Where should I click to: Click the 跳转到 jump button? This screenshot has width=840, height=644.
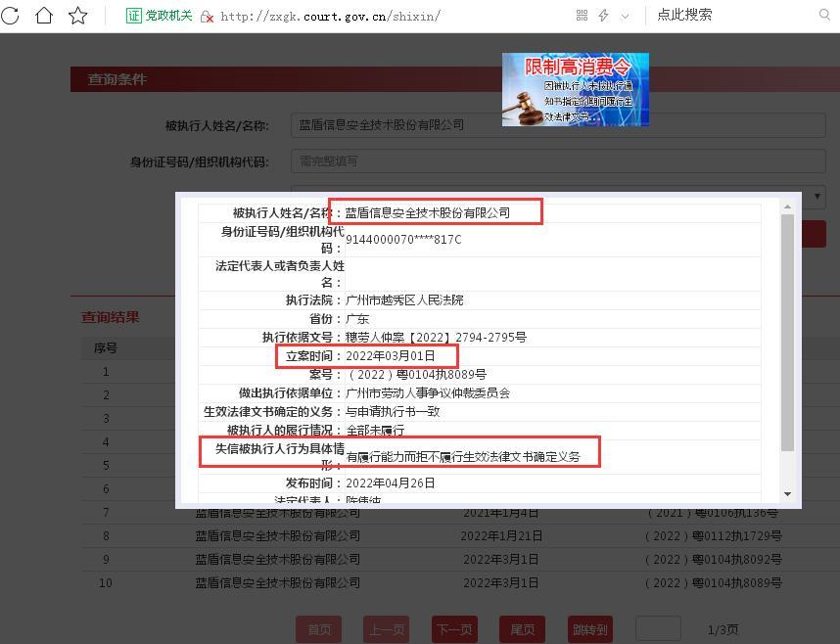coord(590,629)
